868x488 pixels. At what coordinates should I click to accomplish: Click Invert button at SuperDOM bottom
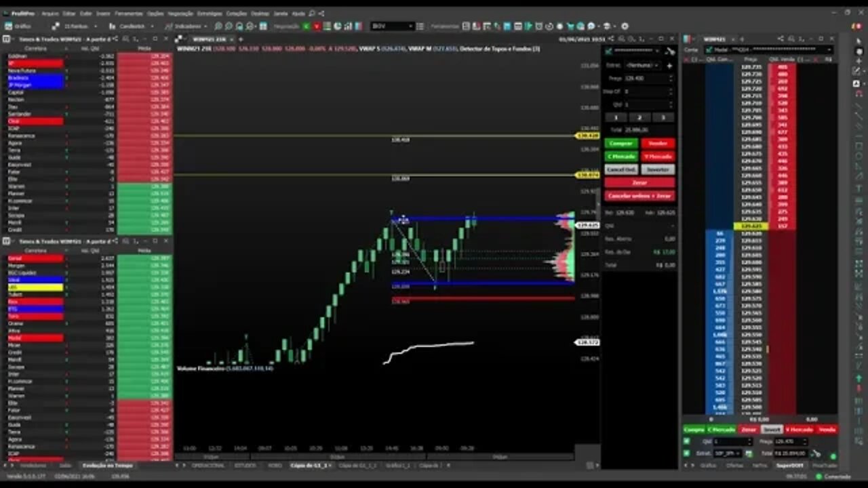771,430
